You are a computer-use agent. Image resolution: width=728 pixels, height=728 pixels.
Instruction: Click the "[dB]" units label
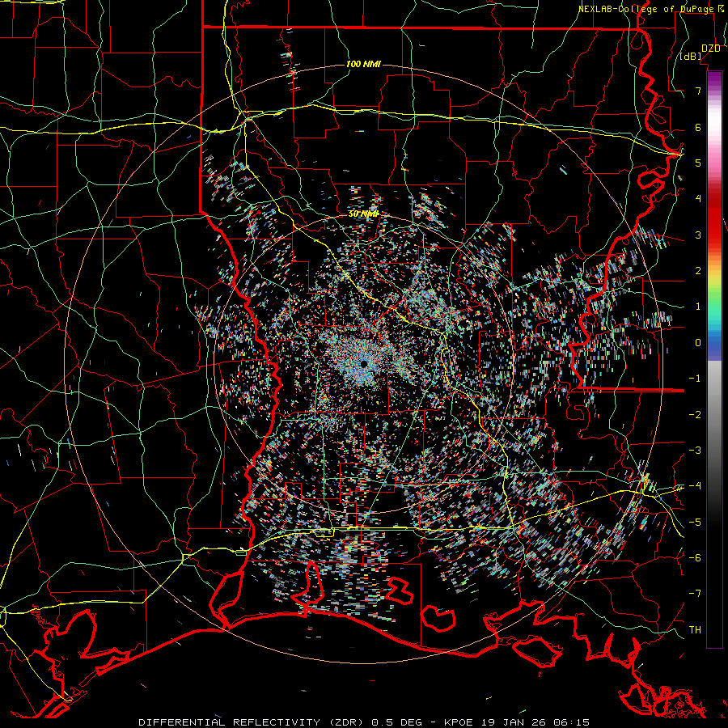coord(691,57)
